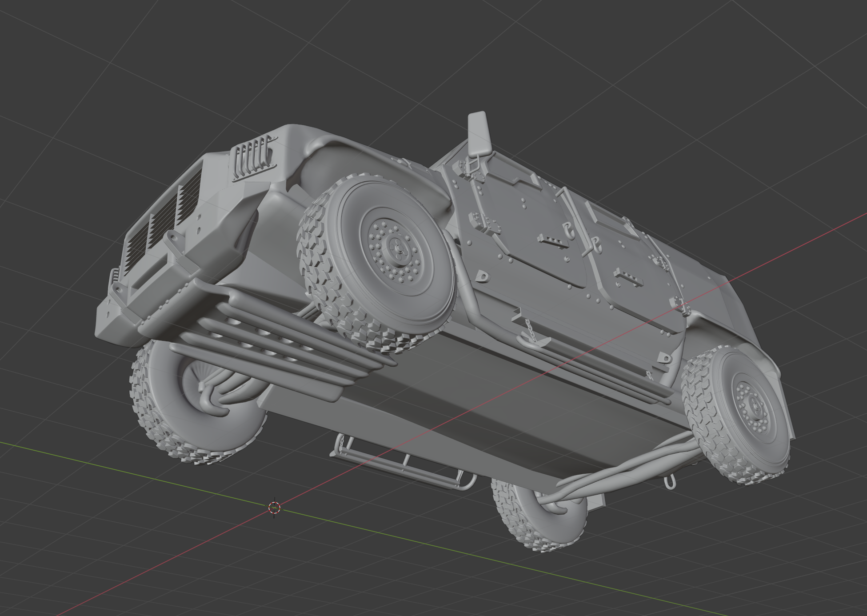Click the front door handle

(x=552, y=241)
